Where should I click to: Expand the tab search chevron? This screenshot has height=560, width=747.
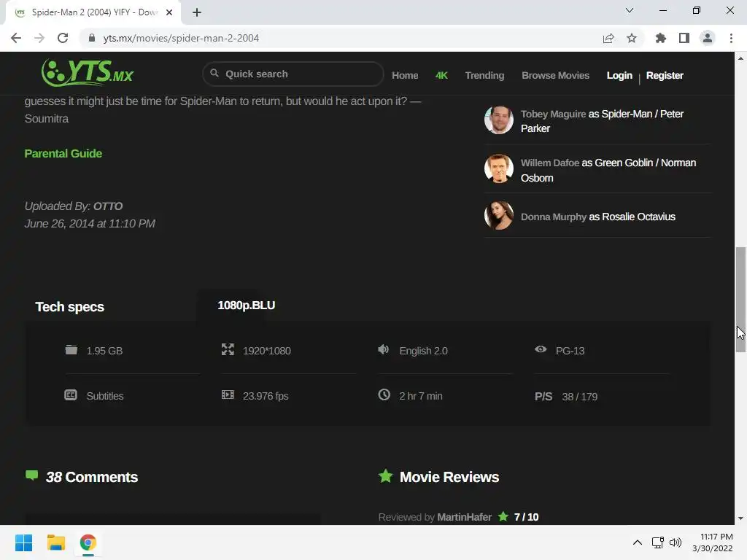630,10
